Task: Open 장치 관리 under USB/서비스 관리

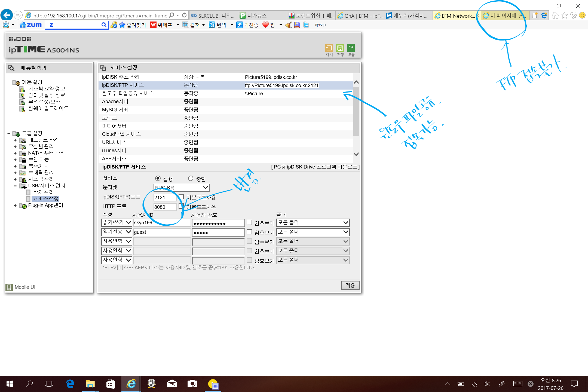Action: (43, 192)
